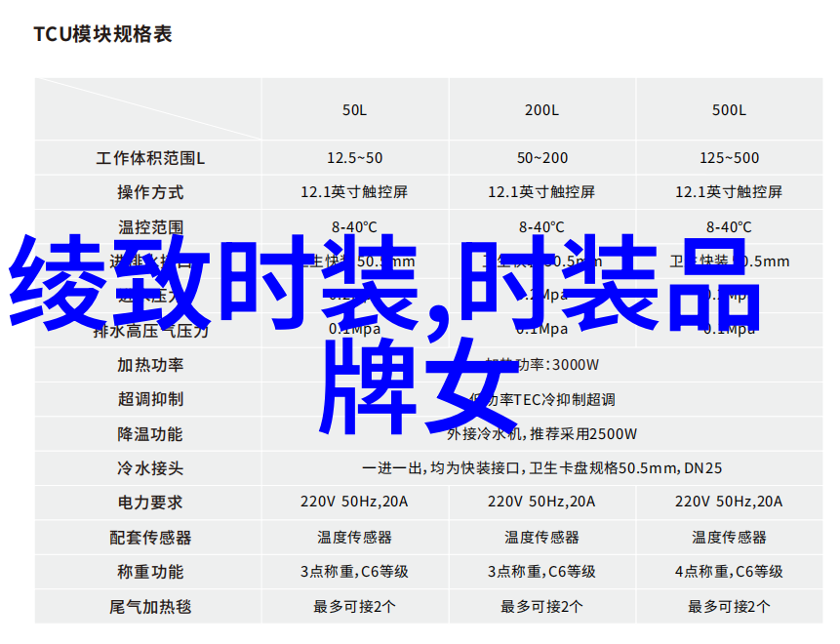Screen dimensions: 840x644
Task: Click the "操作方式" row label
Action: tap(150, 192)
